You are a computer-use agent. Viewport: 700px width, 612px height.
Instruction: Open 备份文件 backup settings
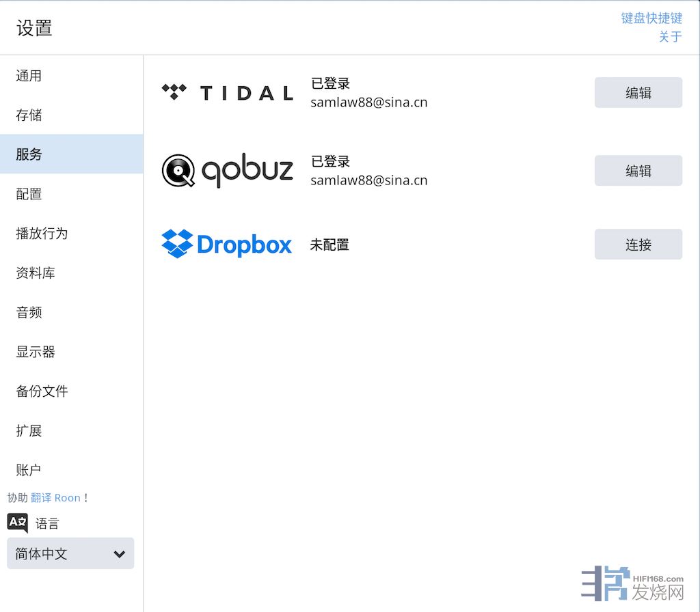pos(42,391)
